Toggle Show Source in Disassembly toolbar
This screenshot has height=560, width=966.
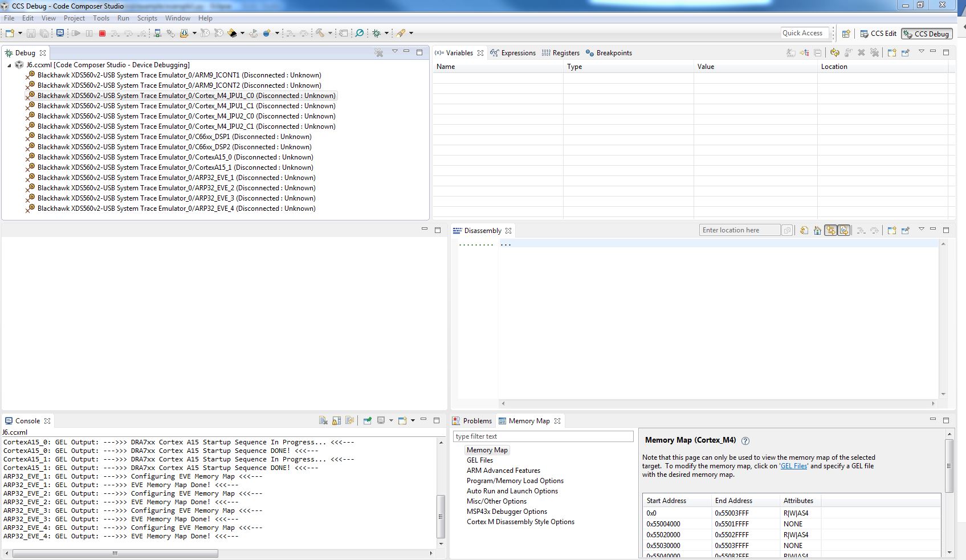tap(844, 230)
